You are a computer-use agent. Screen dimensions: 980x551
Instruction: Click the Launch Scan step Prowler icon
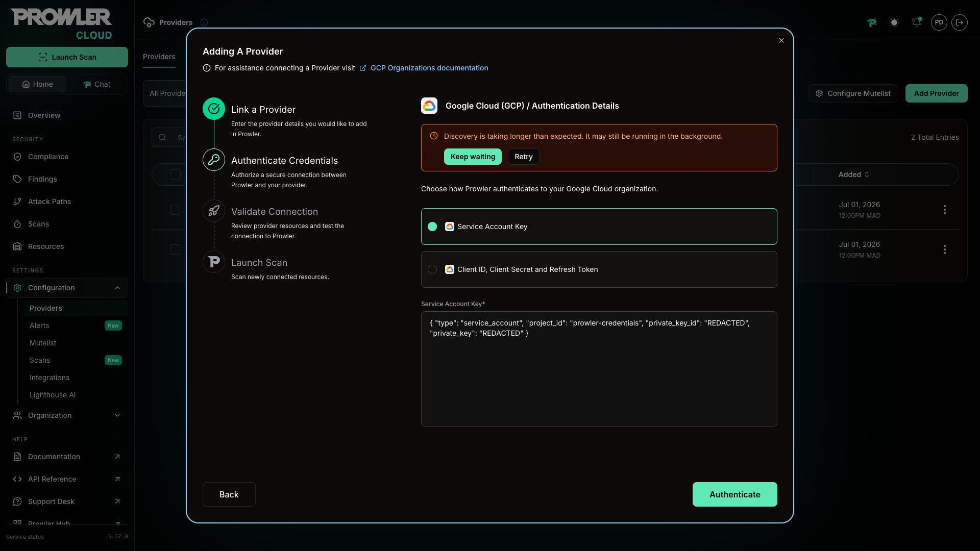(x=214, y=262)
